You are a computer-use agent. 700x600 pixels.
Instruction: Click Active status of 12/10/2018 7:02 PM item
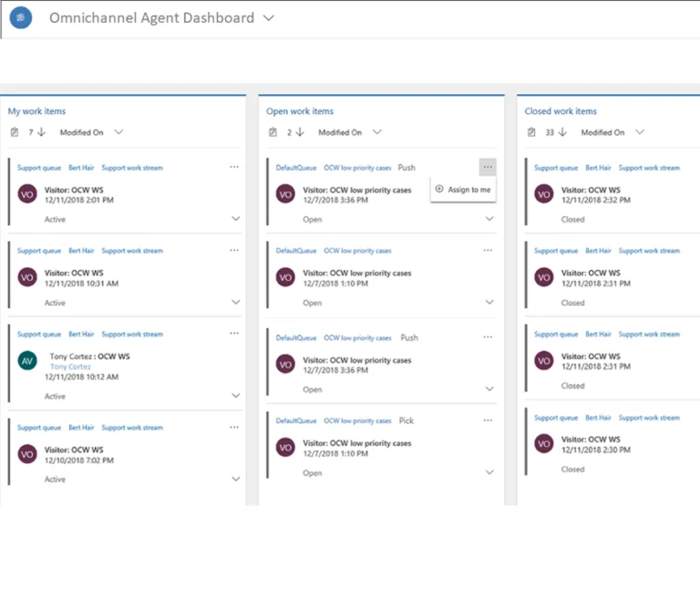[x=55, y=480]
